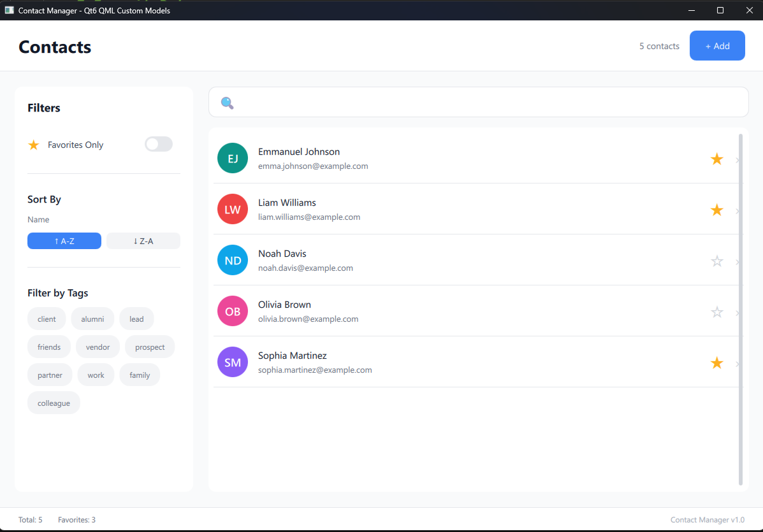Favorite Noah Davis by clicking his star
The image size is (763, 532).
pyautogui.click(x=716, y=261)
